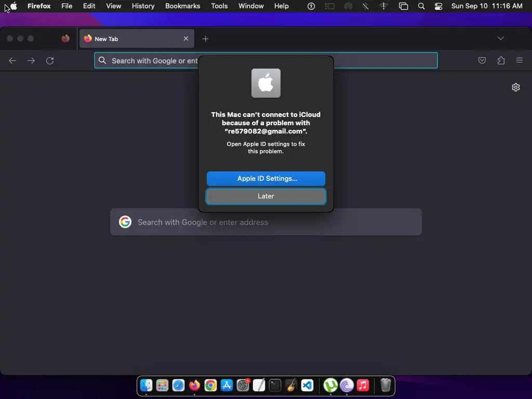The width and height of the screenshot is (532, 399).
Task: Dismiss the iCloud dialog with Later
Action: point(265,196)
